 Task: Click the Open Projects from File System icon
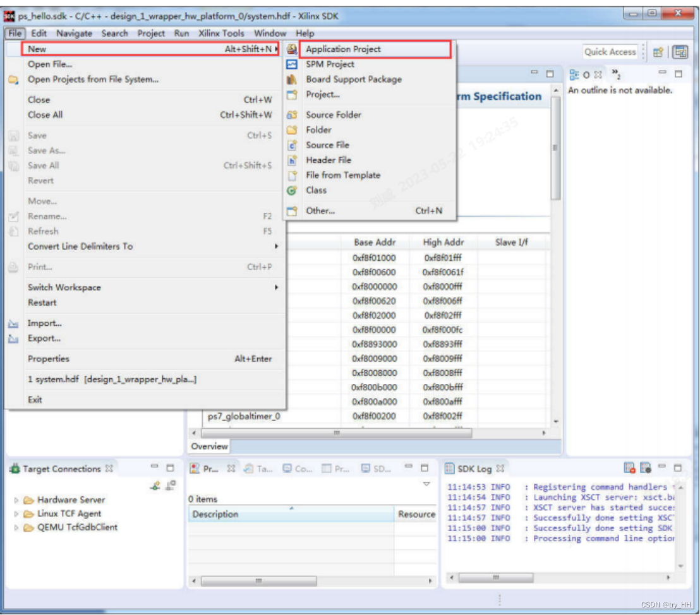click(13, 80)
